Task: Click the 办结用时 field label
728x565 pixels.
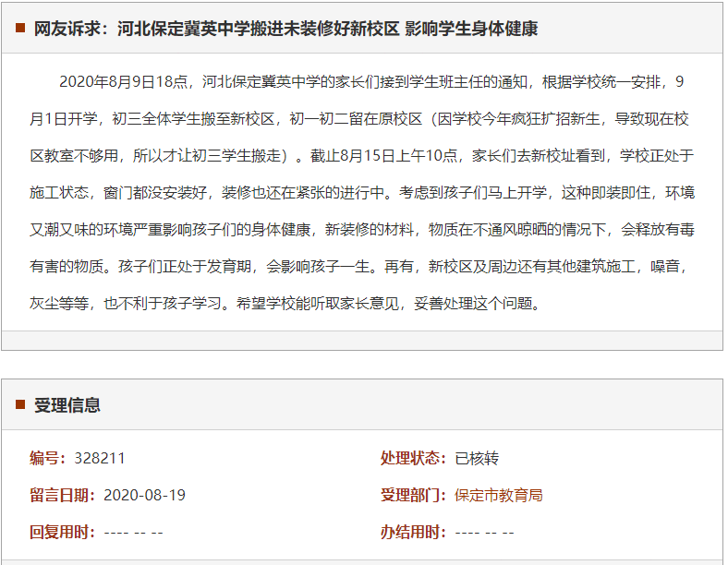Action: click(x=415, y=532)
